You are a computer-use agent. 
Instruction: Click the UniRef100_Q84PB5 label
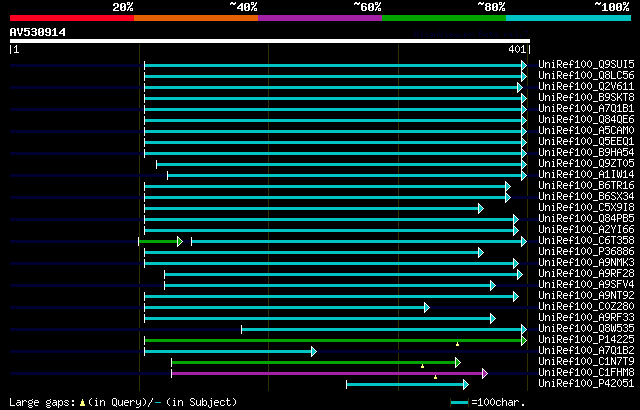point(586,219)
